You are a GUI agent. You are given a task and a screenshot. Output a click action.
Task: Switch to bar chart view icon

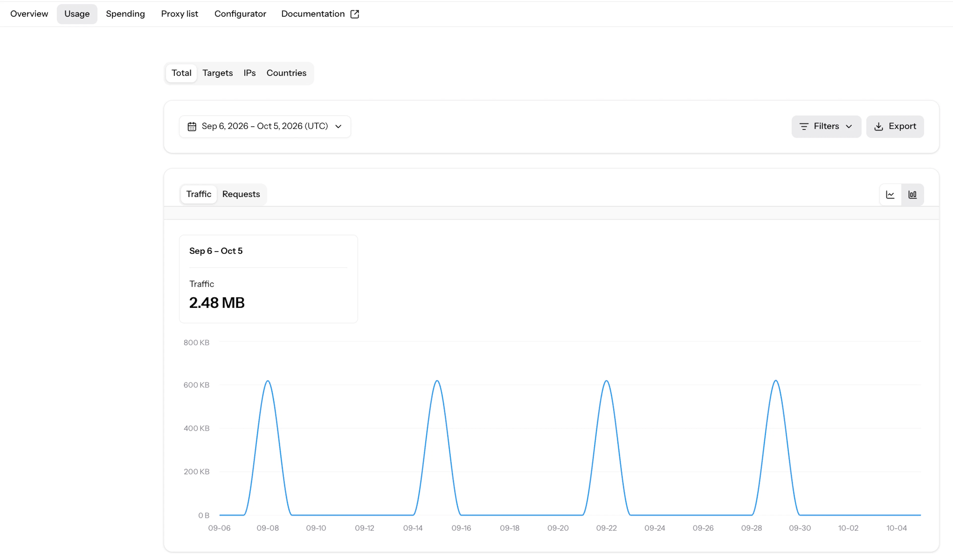coord(912,195)
